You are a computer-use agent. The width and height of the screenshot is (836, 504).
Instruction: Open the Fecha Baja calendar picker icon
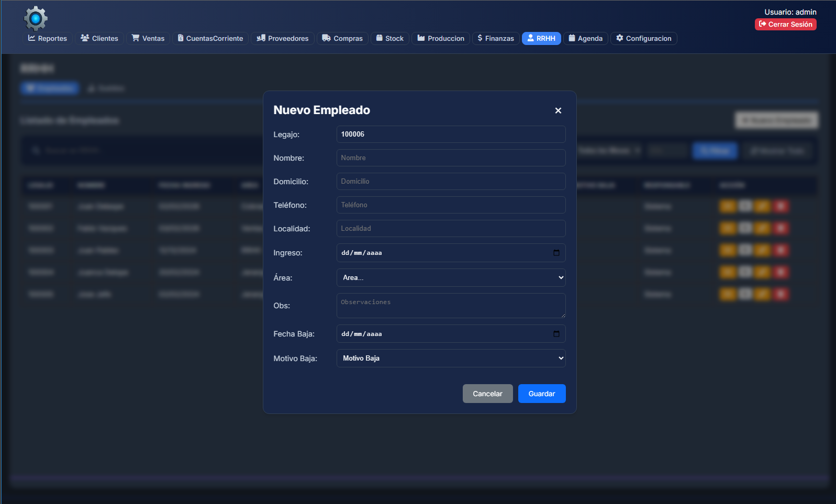[x=556, y=334]
